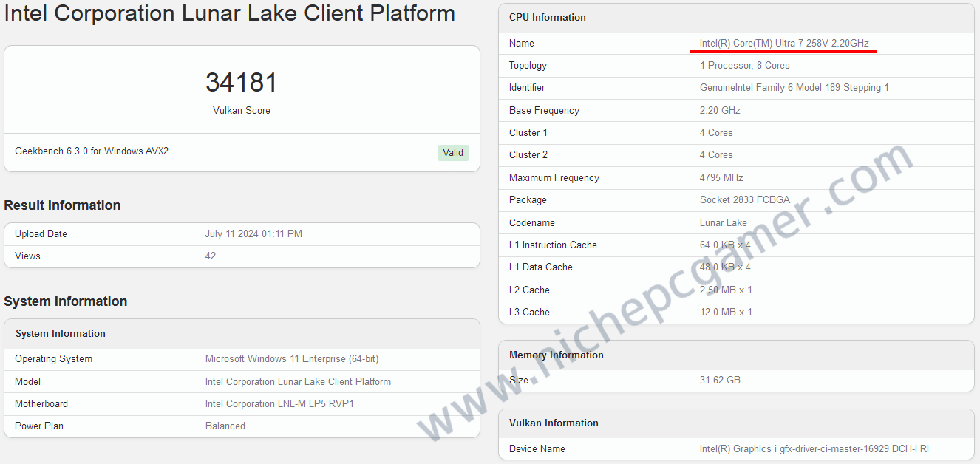Viewport: 980px width, 464px height.
Task: Click the "Operating System" label
Action: [53, 359]
